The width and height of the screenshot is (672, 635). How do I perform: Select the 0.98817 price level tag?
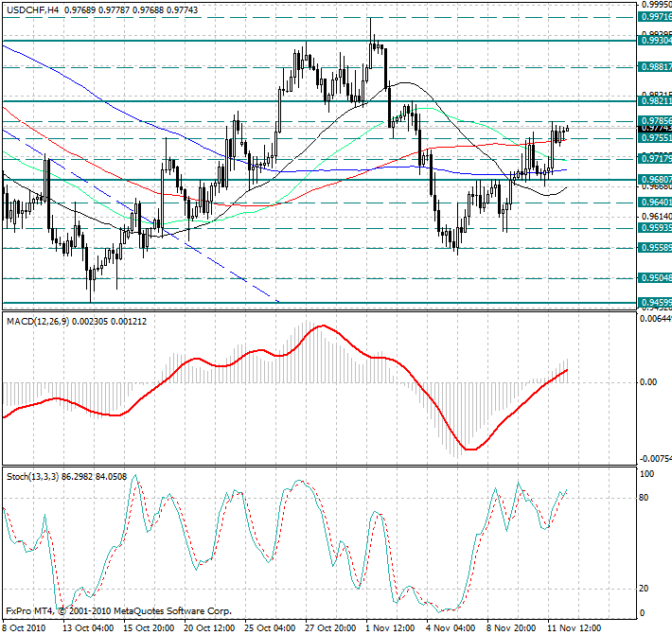(655, 67)
